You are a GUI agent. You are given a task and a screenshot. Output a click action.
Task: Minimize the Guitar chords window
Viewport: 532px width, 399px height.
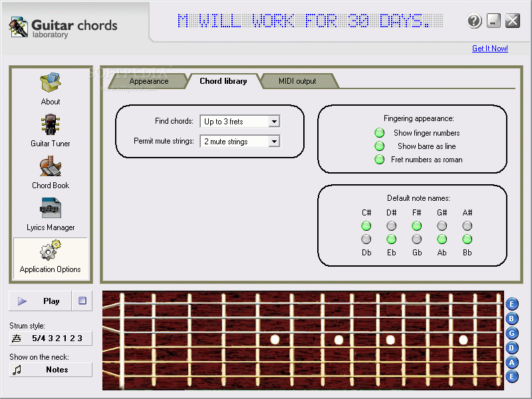coord(493,21)
